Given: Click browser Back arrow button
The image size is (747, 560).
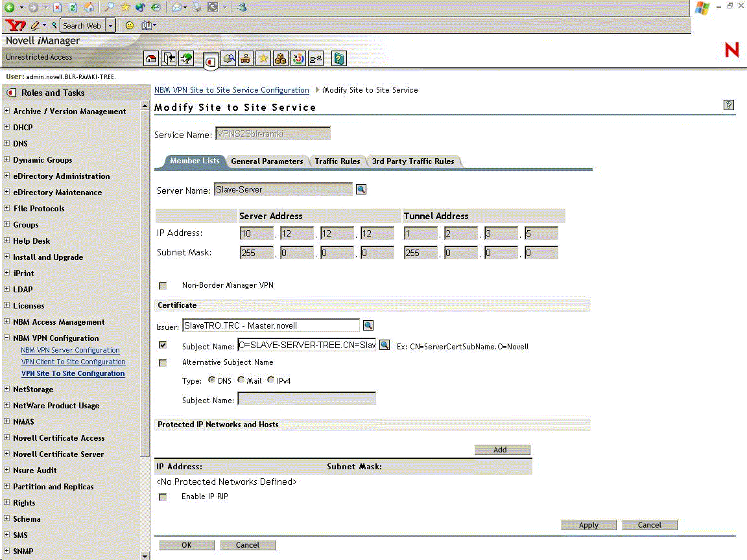Looking at the screenshot, I should (9, 7).
